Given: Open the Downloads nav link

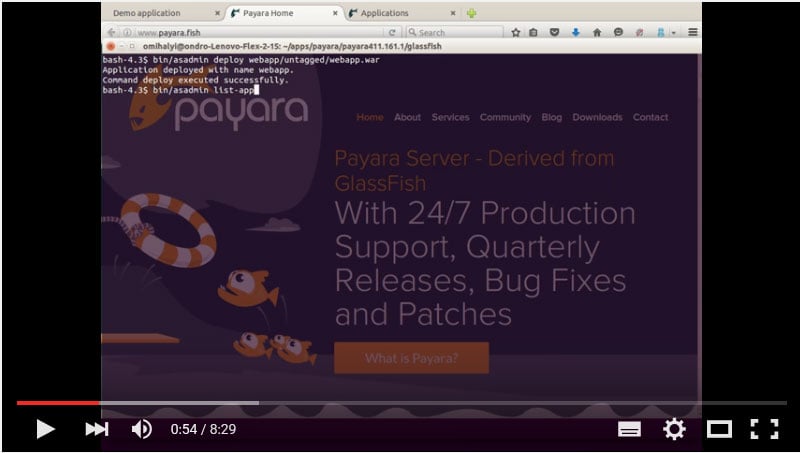Looking at the screenshot, I should [597, 117].
